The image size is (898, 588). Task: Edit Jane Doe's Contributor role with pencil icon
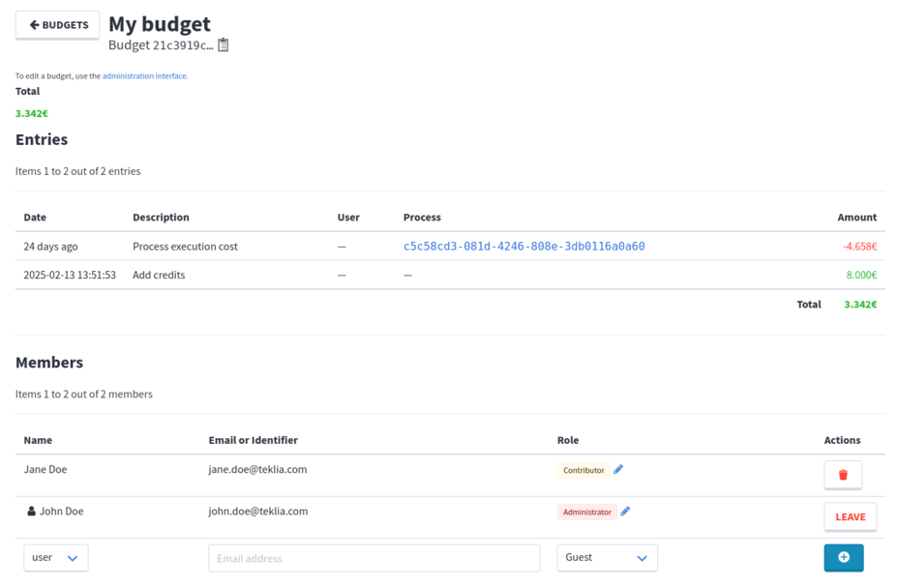pyautogui.click(x=618, y=470)
